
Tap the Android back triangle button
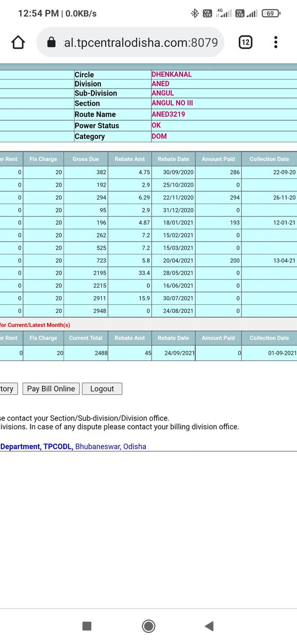click(210, 626)
